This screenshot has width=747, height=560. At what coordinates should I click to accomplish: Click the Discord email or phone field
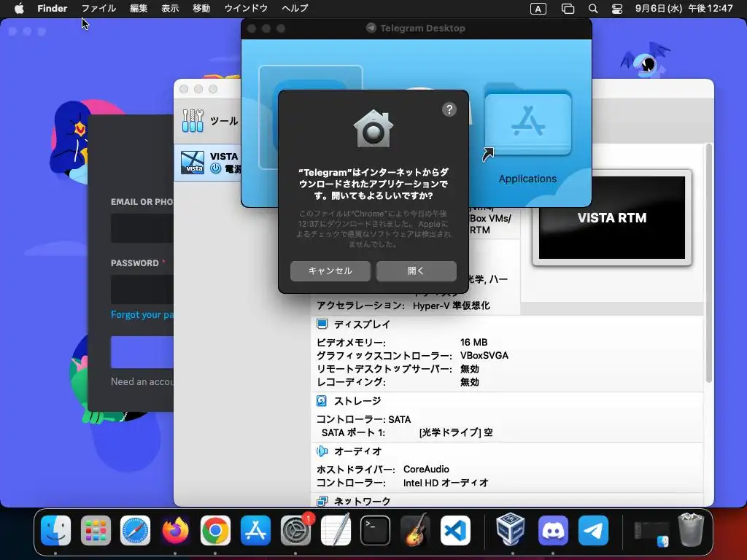click(142, 228)
